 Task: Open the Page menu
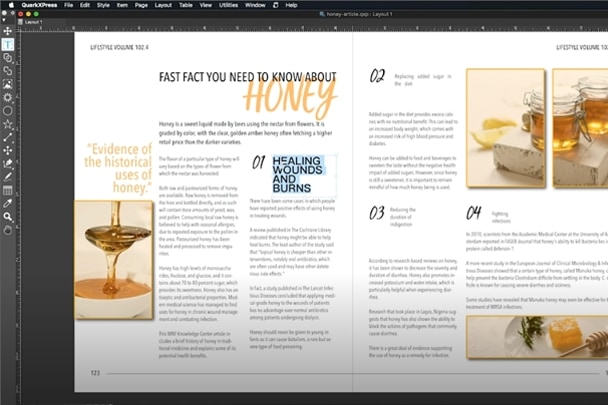(x=141, y=5)
